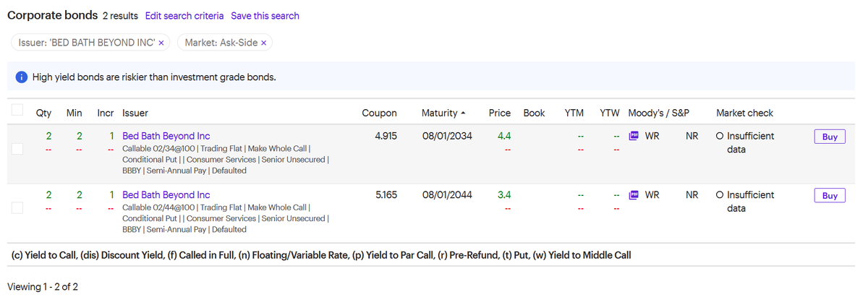Screen dimensions: 868x305
Task: Sort by YTW column header
Action: [x=610, y=113]
